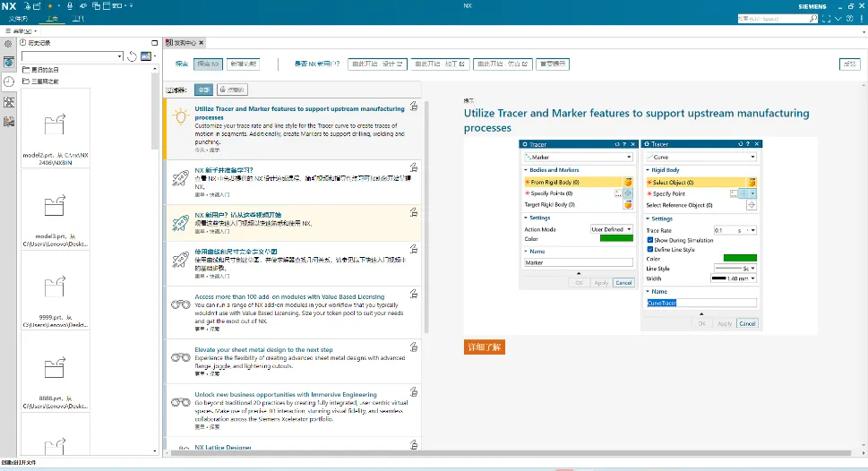Select the 全部 filter toggle
868x471 pixels.
point(203,90)
